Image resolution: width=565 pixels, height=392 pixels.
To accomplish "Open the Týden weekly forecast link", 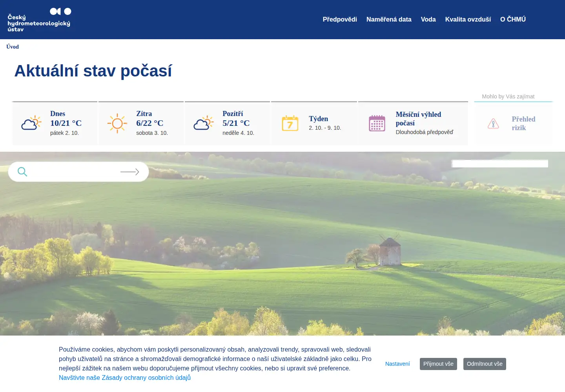I will pos(318,119).
